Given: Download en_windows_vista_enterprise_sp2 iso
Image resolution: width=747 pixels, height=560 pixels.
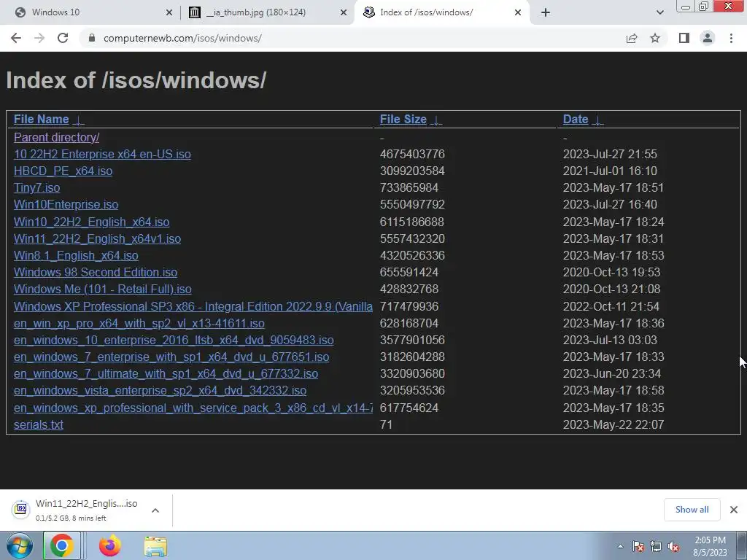Looking at the screenshot, I should [x=160, y=391].
